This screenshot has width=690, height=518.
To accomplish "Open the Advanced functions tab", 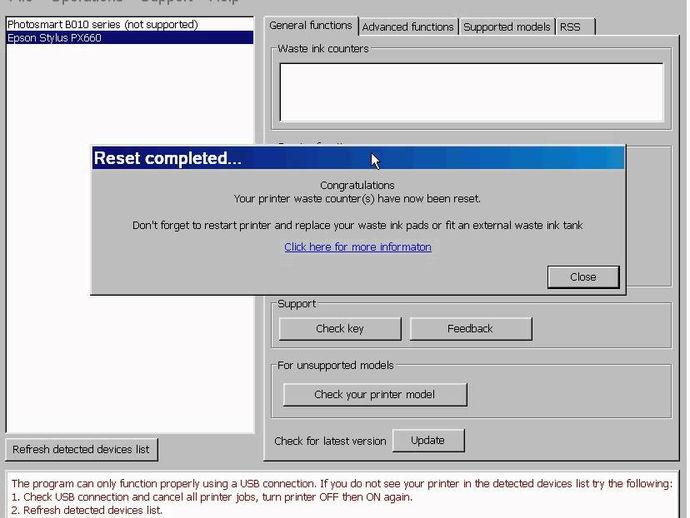I will point(408,27).
